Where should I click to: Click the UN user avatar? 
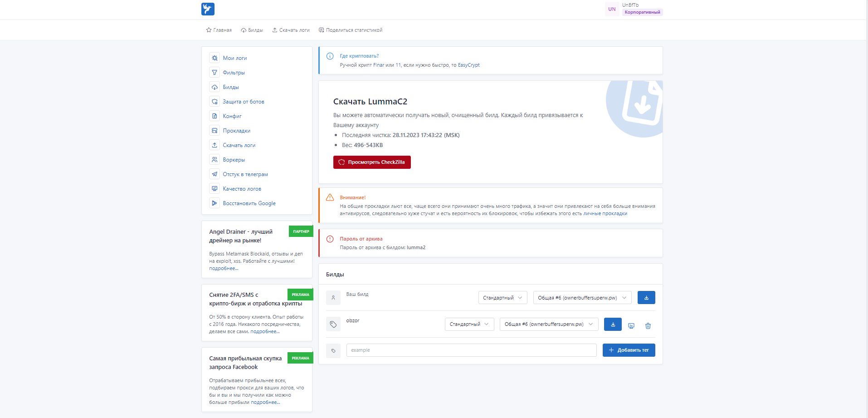pos(612,9)
